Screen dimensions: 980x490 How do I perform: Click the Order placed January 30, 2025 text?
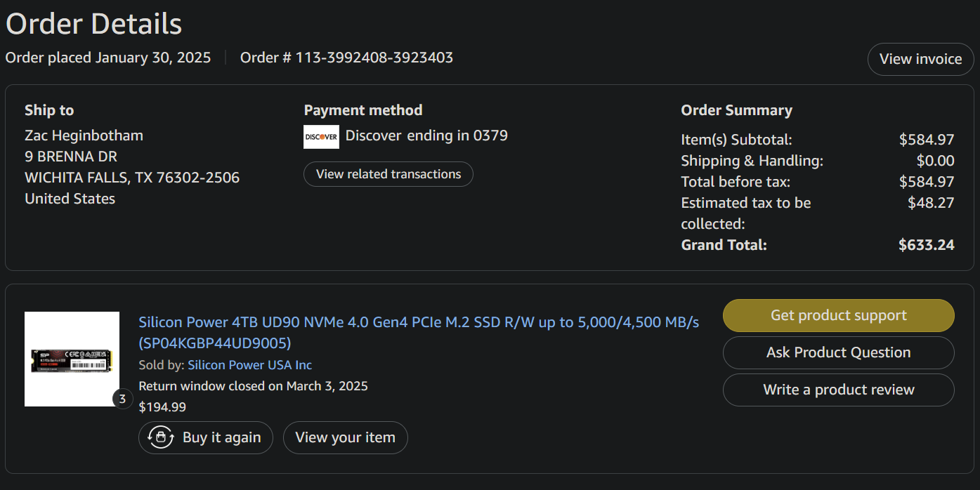(x=108, y=58)
